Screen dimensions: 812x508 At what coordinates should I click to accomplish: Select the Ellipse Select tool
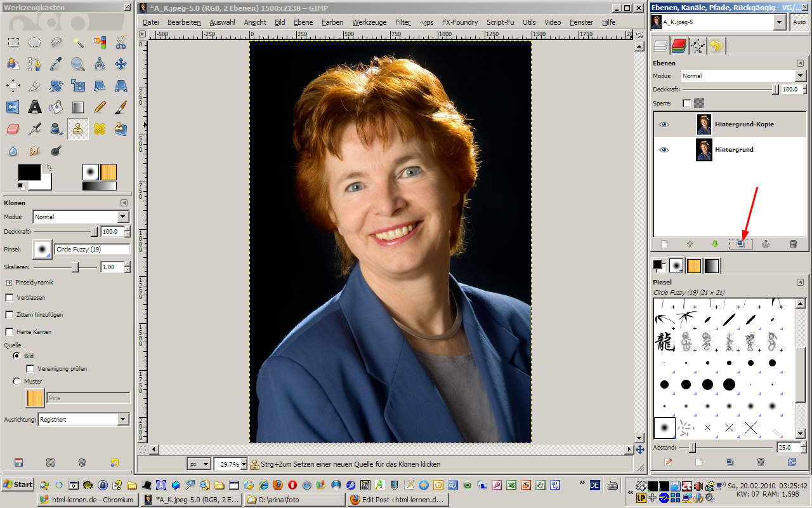click(35, 43)
